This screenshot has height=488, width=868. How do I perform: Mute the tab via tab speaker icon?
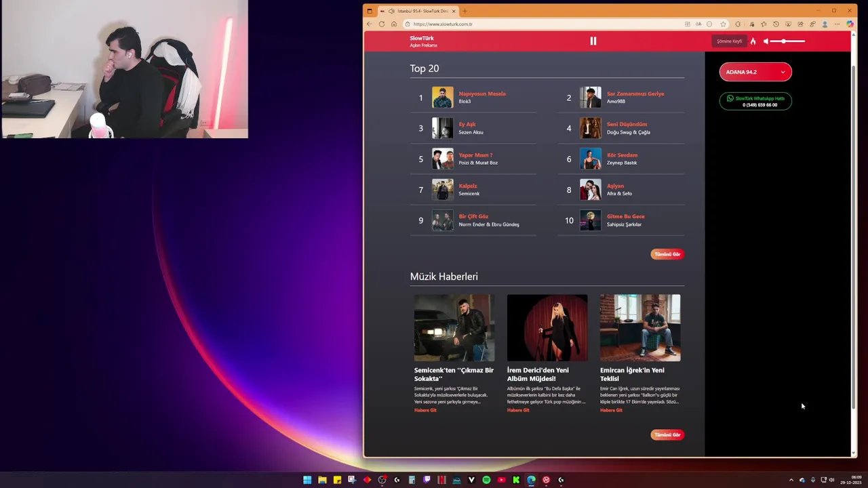coord(391,11)
